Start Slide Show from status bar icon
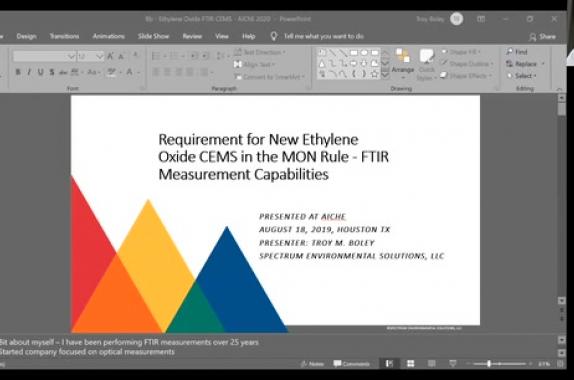Screen dimensions: 574x380 tap(453, 364)
